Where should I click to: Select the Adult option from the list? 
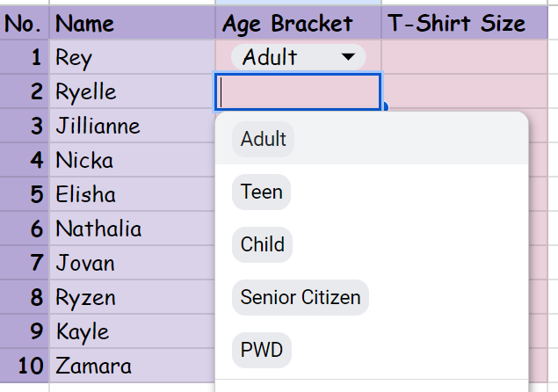click(264, 139)
